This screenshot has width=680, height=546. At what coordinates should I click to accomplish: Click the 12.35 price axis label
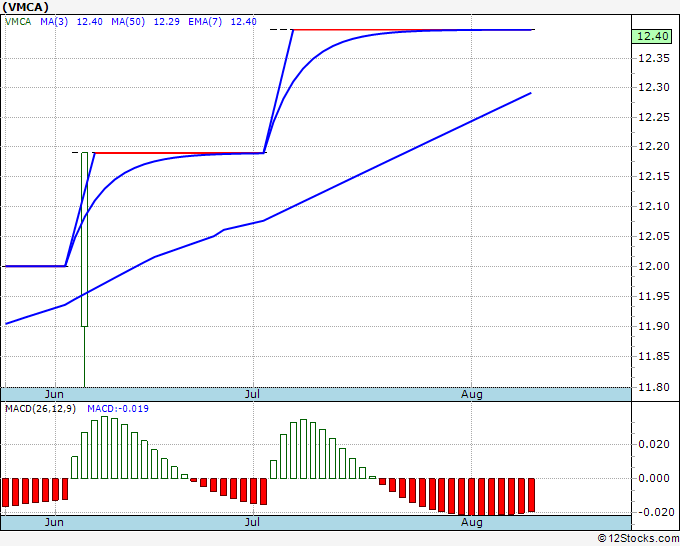(x=654, y=58)
